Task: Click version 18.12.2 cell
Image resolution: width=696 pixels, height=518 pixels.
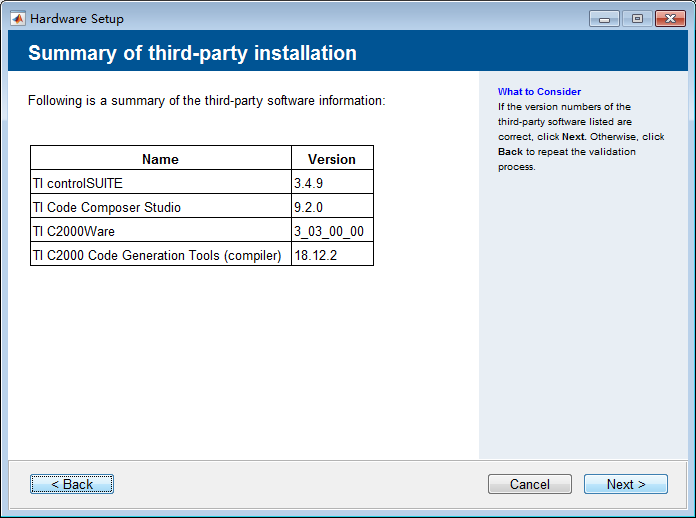Action: pos(332,253)
